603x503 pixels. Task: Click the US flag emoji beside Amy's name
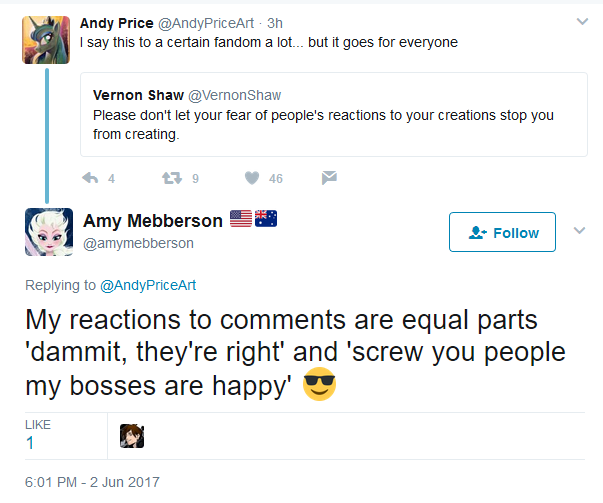pyautogui.click(x=241, y=218)
